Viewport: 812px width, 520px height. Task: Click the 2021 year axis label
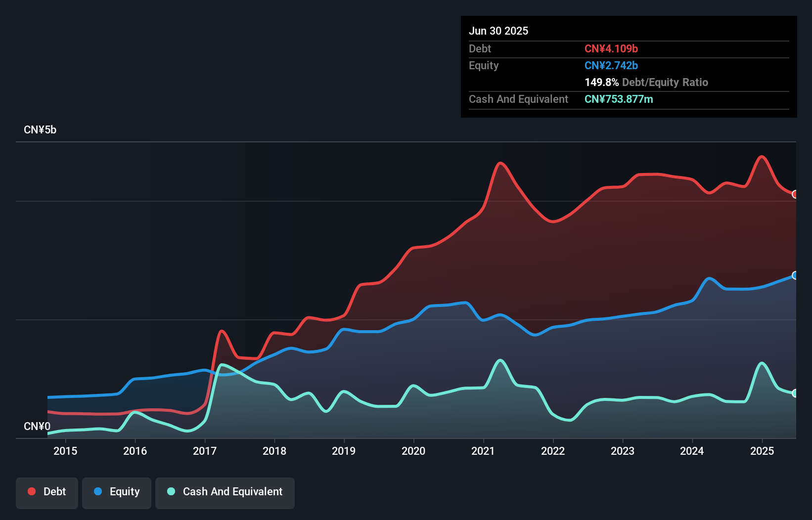click(x=483, y=451)
